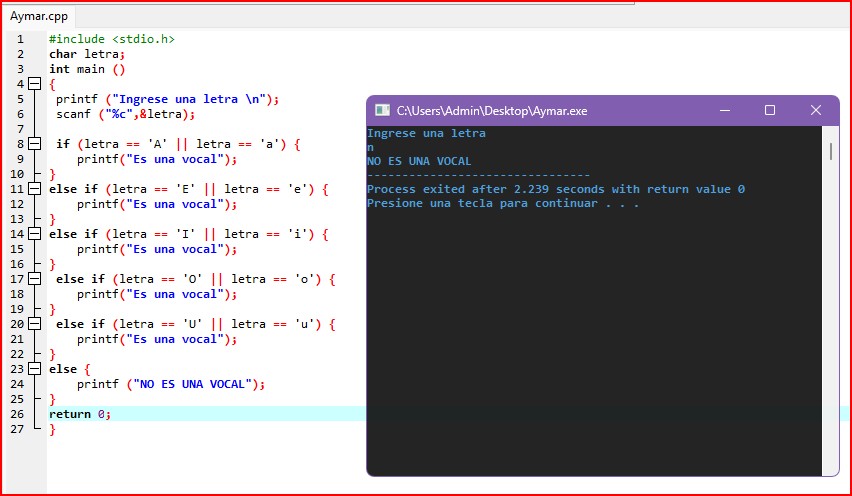The height and width of the screenshot is (496, 852).
Task: Switch to the Aymar.cpp editor tab
Action: pyautogui.click(x=39, y=17)
